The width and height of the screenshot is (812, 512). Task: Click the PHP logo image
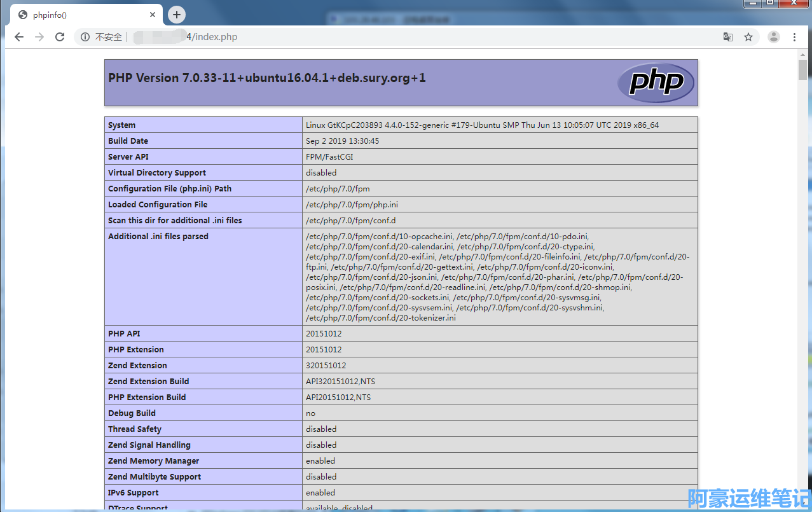click(656, 83)
